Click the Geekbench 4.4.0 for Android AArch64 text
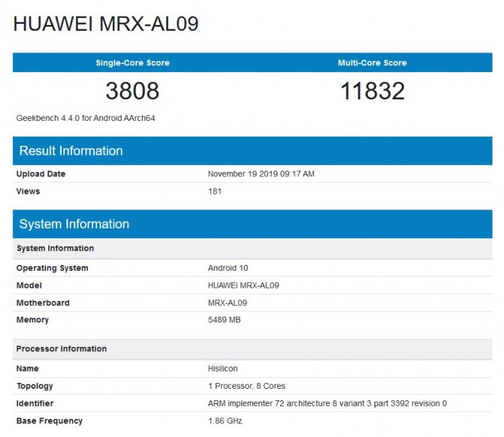Viewport: 504px width, 437px height. (x=86, y=118)
